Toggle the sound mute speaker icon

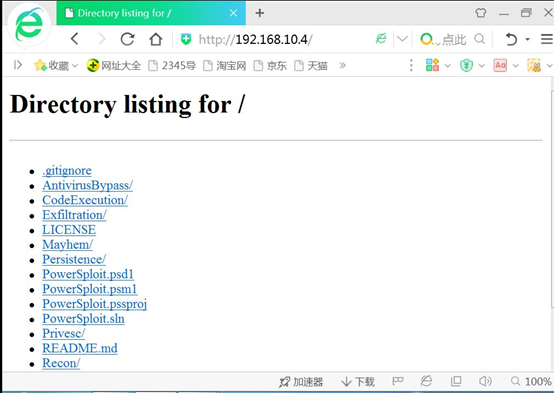pos(485,381)
